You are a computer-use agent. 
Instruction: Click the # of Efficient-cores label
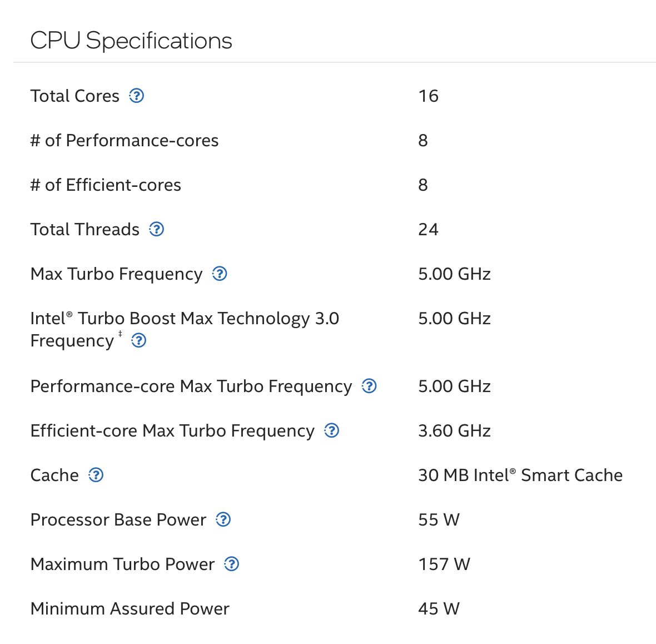pyautogui.click(x=106, y=185)
